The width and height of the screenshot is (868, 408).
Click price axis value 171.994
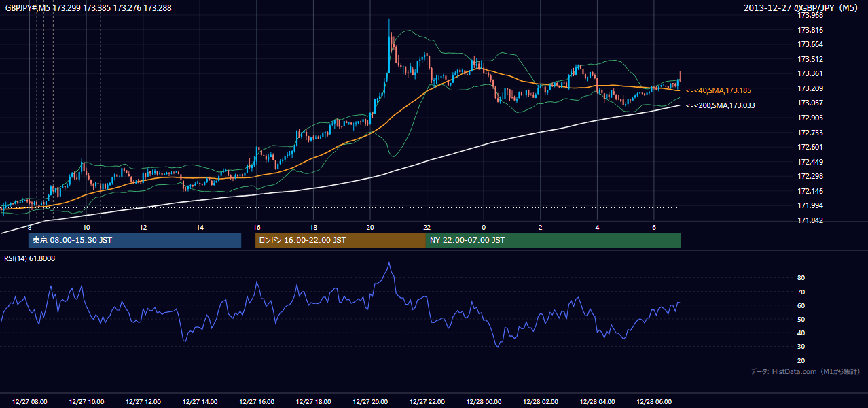(x=810, y=206)
